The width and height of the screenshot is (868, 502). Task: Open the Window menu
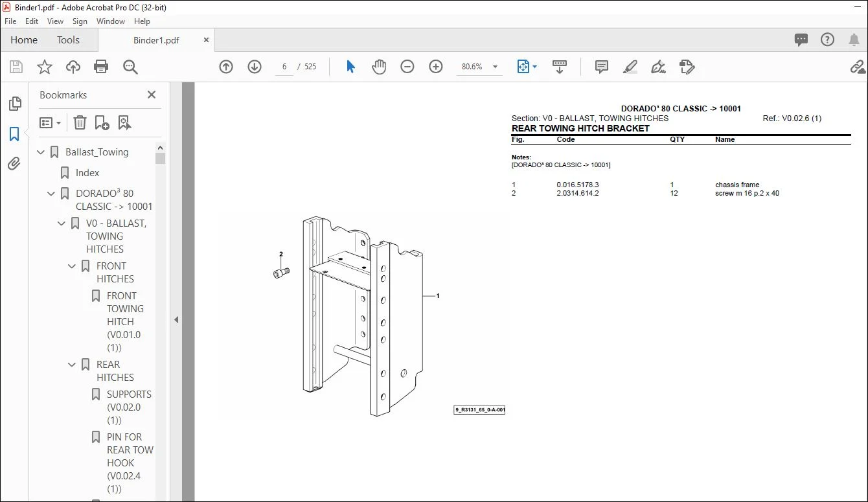(111, 21)
